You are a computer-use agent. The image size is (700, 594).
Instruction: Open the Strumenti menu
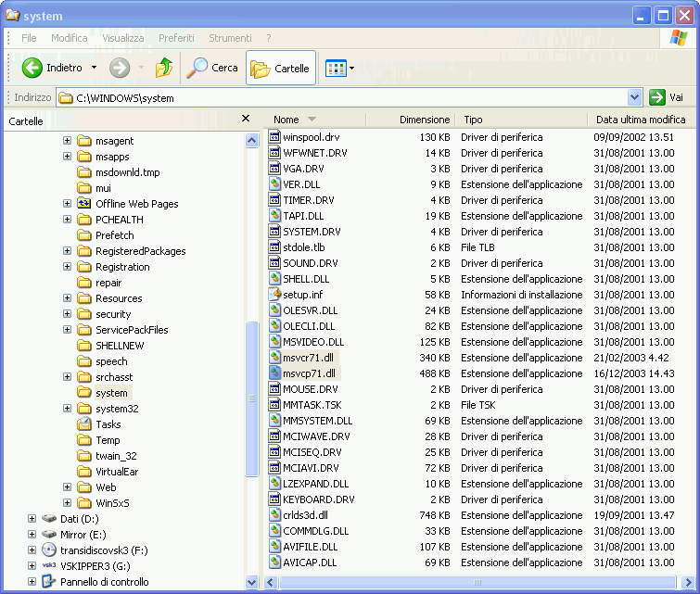click(x=230, y=38)
